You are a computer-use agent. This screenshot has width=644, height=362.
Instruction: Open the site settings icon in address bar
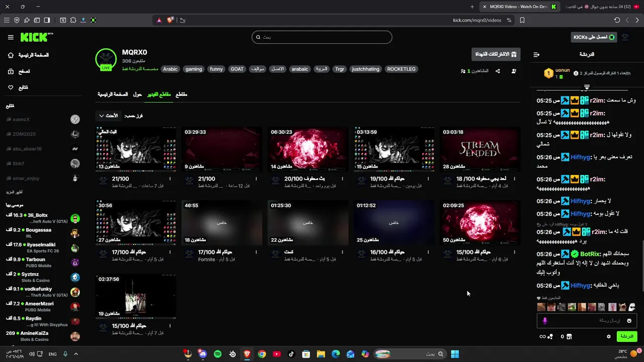click(x=509, y=20)
